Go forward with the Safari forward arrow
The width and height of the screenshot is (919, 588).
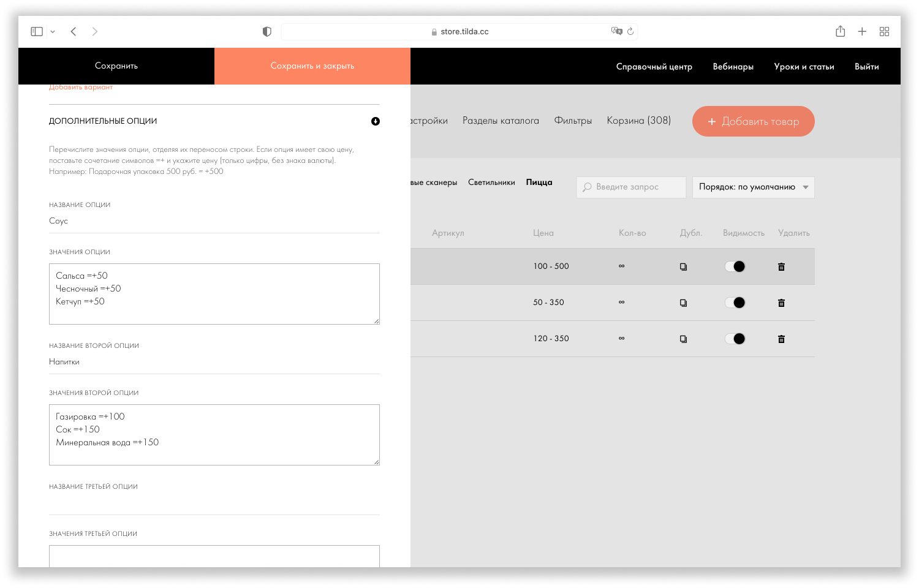point(95,31)
